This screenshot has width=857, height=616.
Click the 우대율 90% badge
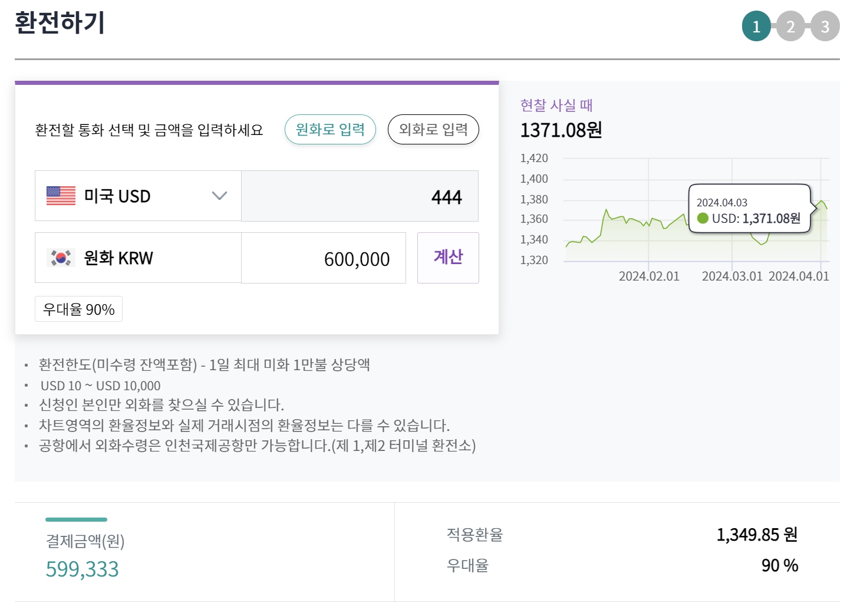click(78, 308)
